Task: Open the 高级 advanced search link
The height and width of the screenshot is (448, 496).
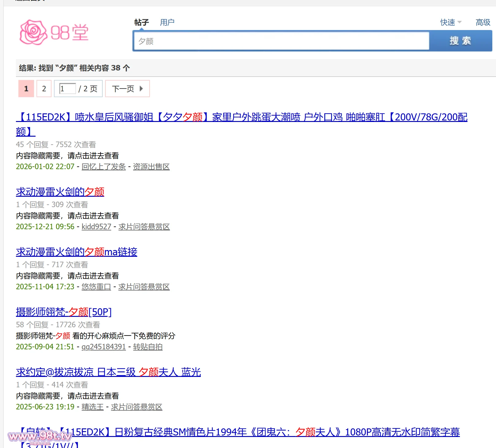Action: tap(483, 22)
